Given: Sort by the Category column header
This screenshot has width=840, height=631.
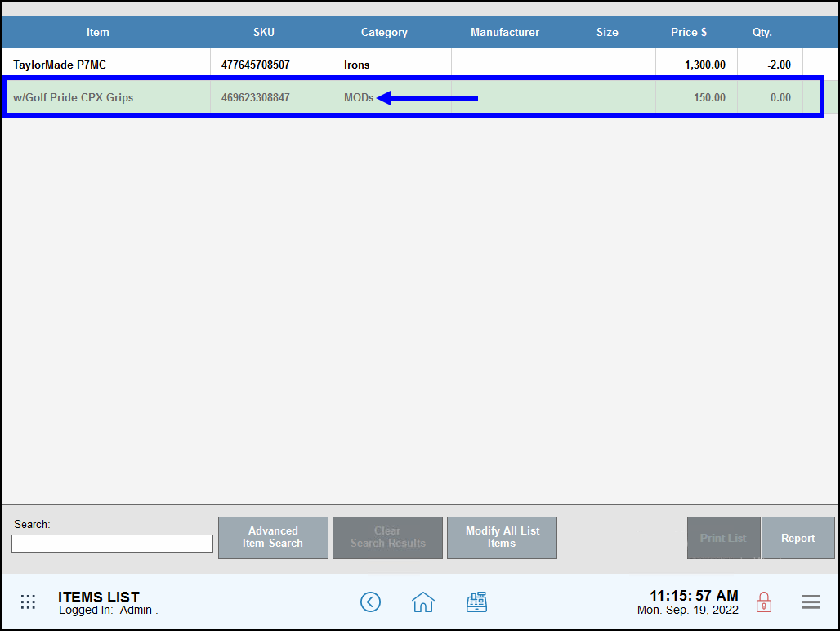Looking at the screenshot, I should [x=384, y=32].
